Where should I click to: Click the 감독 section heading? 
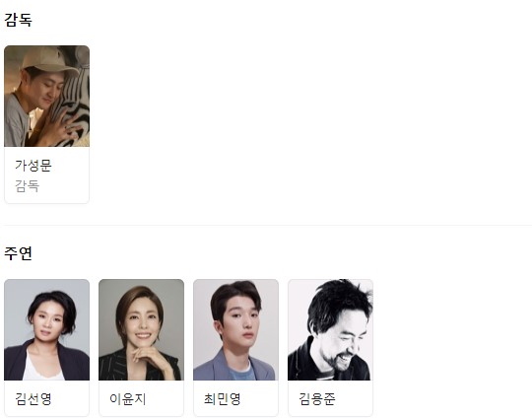18,20
